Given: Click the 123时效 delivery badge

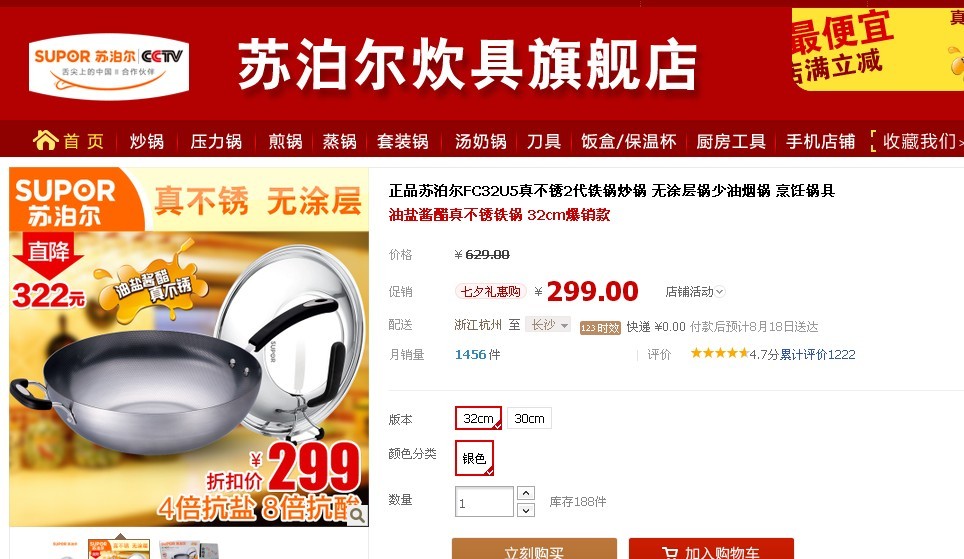Looking at the screenshot, I should click(x=600, y=328).
